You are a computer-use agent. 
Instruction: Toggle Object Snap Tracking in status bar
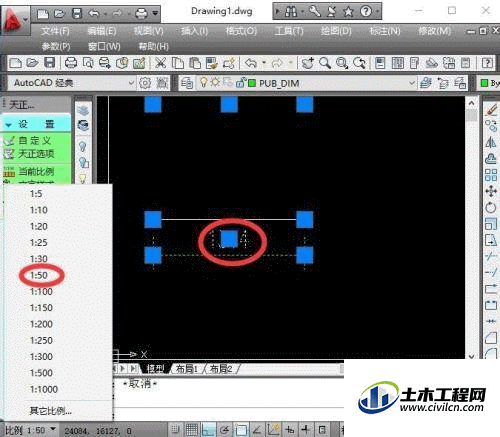tap(257, 429)
